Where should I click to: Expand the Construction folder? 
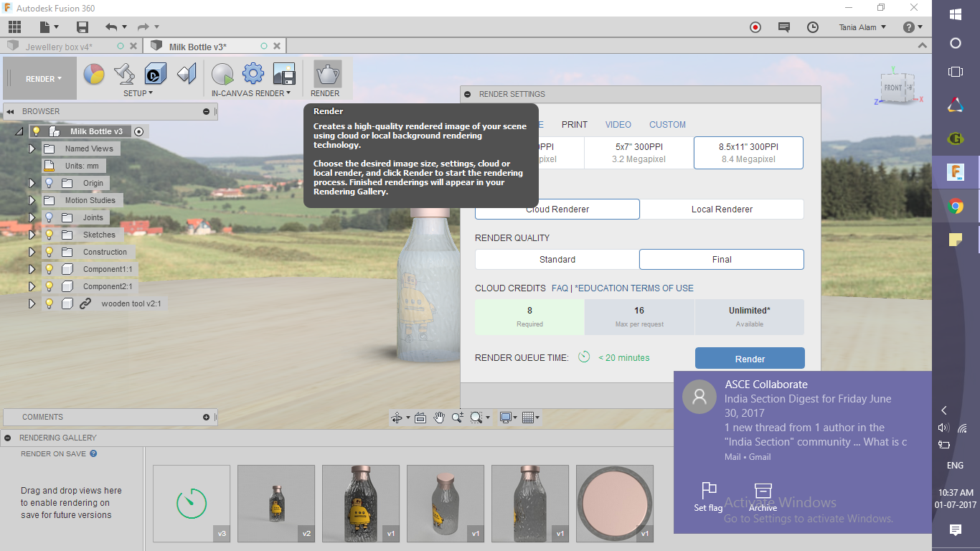(32, 252)
